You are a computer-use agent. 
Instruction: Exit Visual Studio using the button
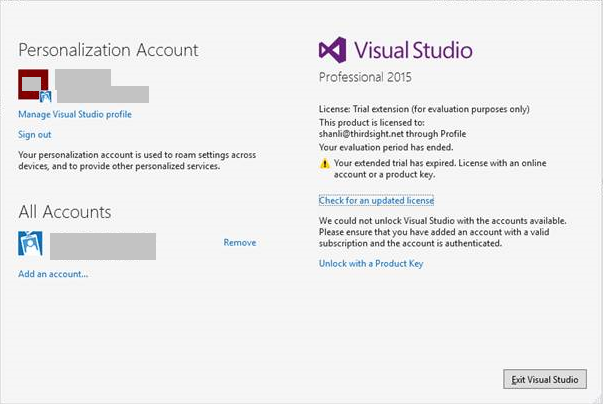point(545,379)
